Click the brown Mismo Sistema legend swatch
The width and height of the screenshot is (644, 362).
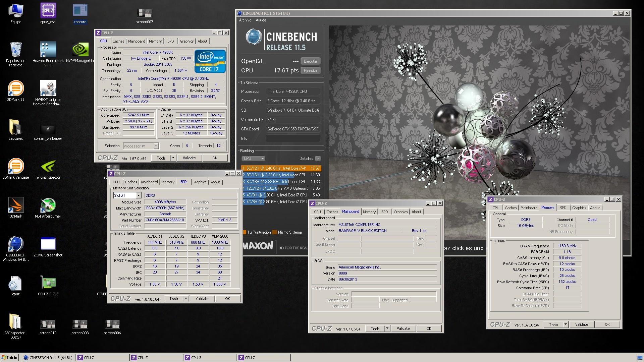pyautogui.click(x=275, y=232)
